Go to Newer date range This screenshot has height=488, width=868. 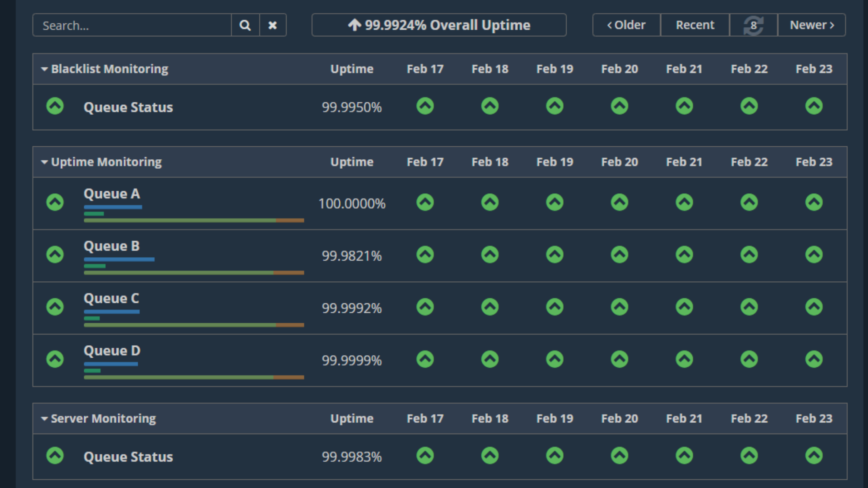pyautogui.click(x=811, y=25)
